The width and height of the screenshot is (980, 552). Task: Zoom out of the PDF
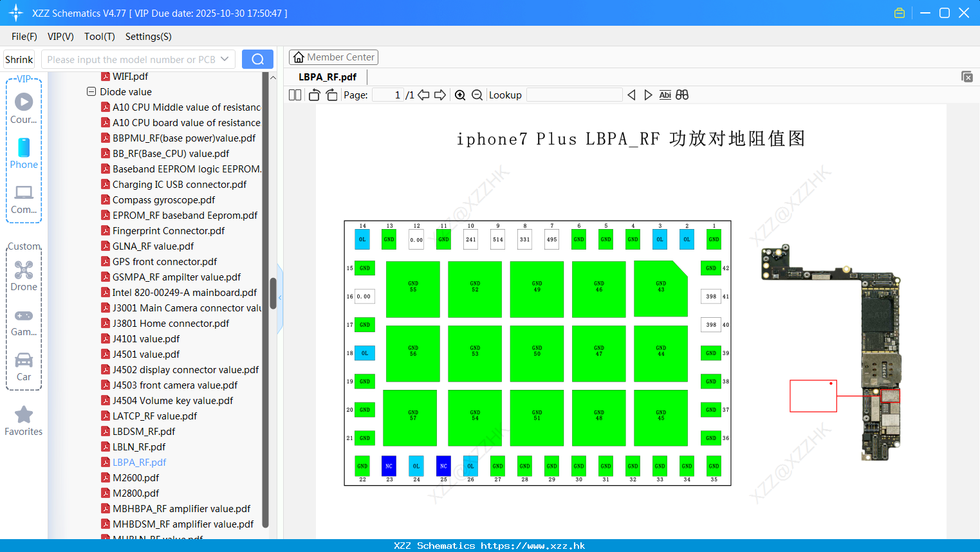click(477, 95)
